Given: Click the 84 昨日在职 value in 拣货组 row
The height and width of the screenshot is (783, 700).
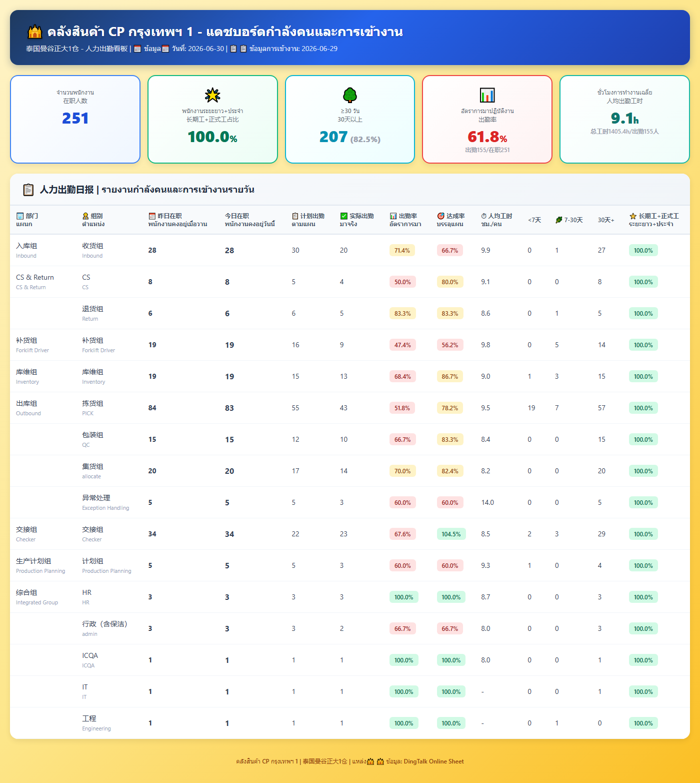Looking at the screenshot, I should [152, 408].
